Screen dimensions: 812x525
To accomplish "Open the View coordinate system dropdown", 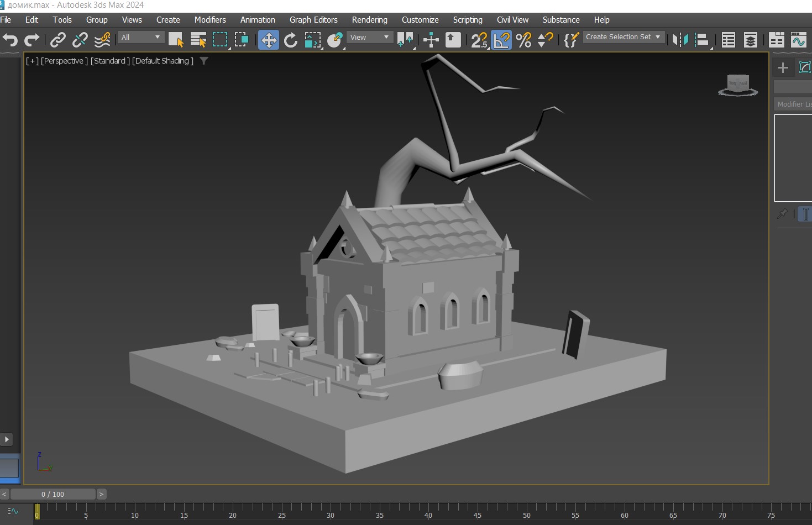I will tap(370, 37).
